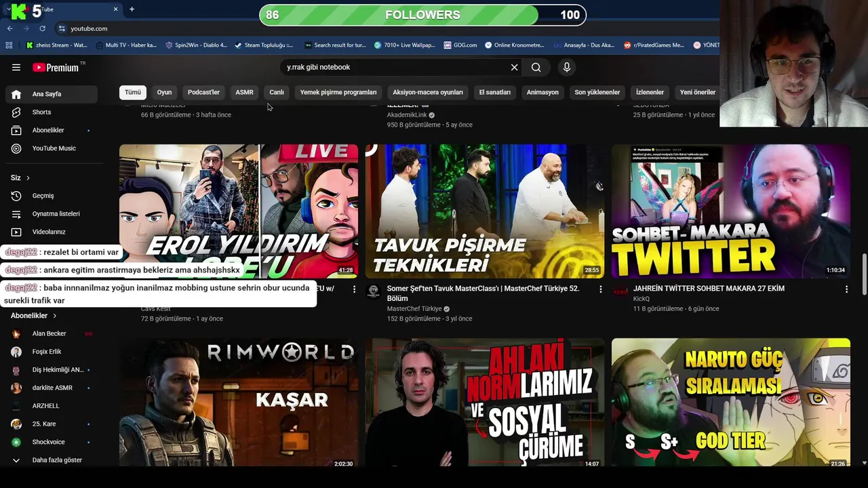Select the Animasyon filter chip
This screenshot has height=488, width=868.
tap(542, 92)
